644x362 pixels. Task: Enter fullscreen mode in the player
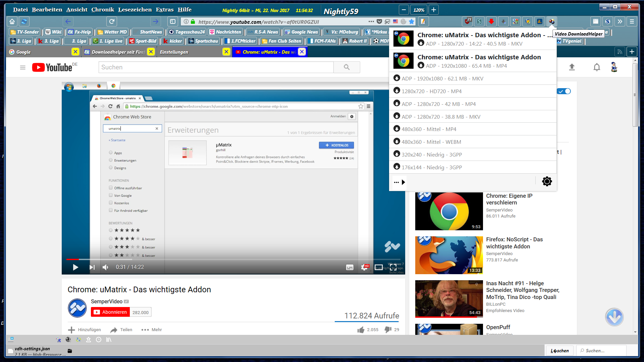393,267
